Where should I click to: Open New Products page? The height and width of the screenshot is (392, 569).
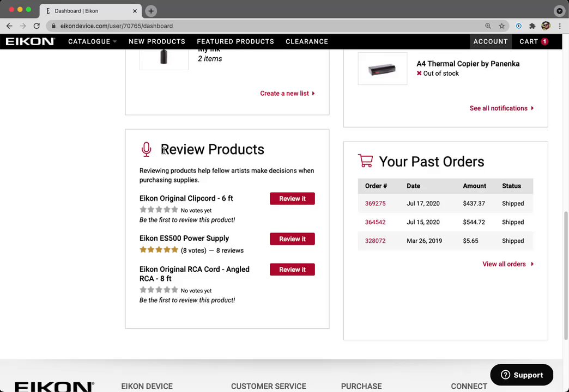click(157, 41)
